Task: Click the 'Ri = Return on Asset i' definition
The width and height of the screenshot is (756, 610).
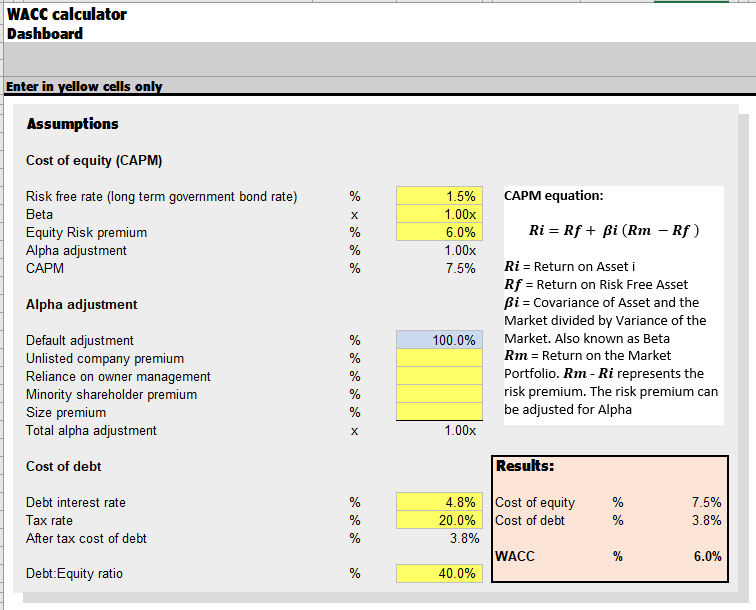Action: click(570, 267)
